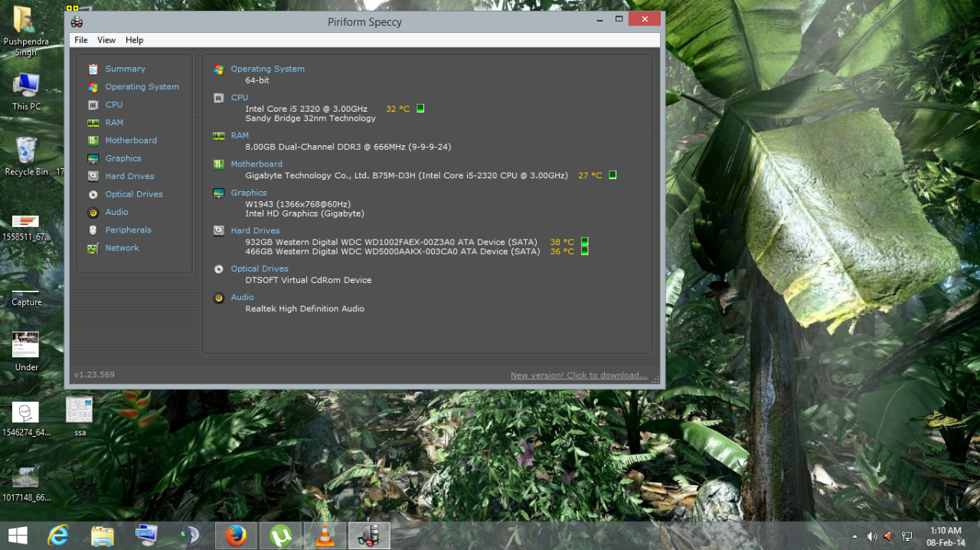Click the Peripherals mouse icon in sidebar

pyautogui.click(x=93, y=229)
